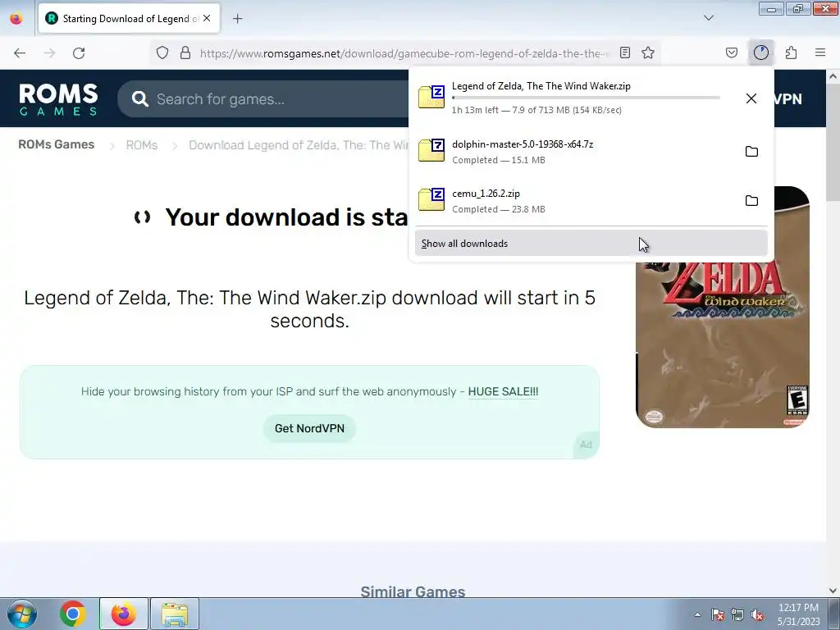List all tabs dropdown arrow
The height and width of the screenshot is (630, 840).
(709, 18)
